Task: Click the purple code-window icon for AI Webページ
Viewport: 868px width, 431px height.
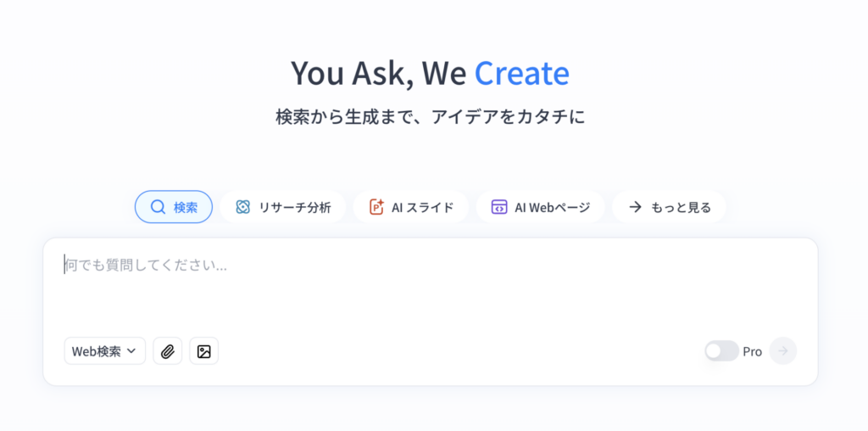Action: pyautogui.click(x=498, y=207)
